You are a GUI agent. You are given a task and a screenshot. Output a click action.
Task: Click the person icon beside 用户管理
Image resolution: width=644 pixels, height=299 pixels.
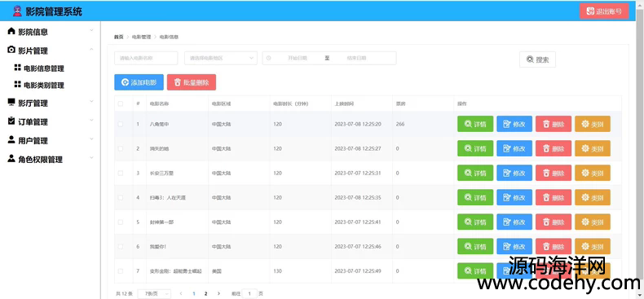click(x=11, y=140)
